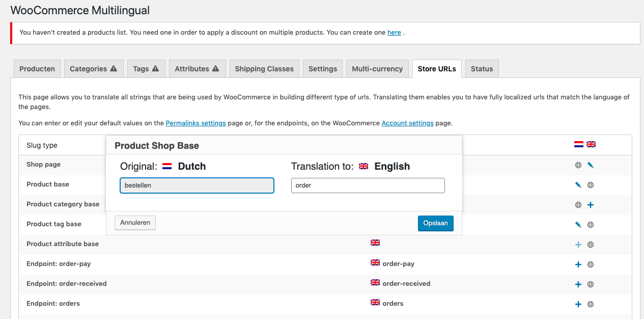This screenshot has width=644, height=319.
Task: Edit Dutch translation pencil in Product base row
Action: click(578, 185)
